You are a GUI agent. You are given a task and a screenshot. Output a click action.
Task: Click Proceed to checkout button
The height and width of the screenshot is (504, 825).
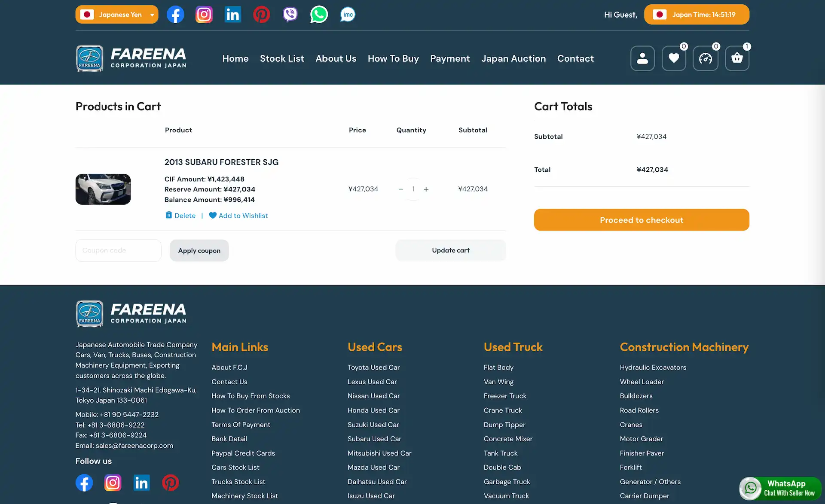coord(641,220)
